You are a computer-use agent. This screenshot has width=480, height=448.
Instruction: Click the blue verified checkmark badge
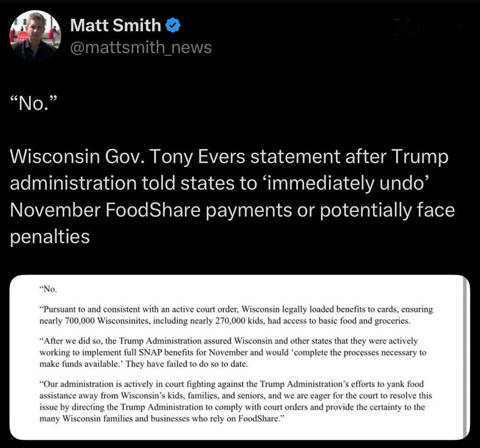173,25
